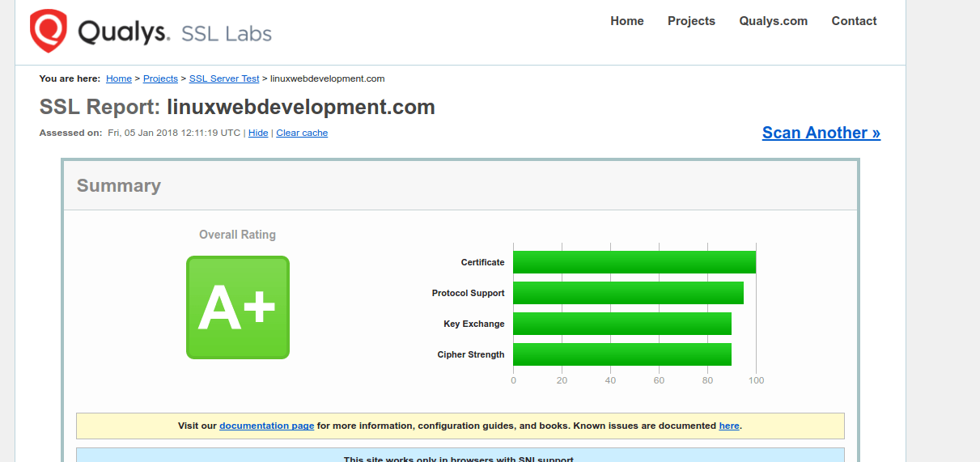Follow the SSL Server Test breadcrumb link
The width and height of the screenshot is (980, 462).
pos(224,78)
